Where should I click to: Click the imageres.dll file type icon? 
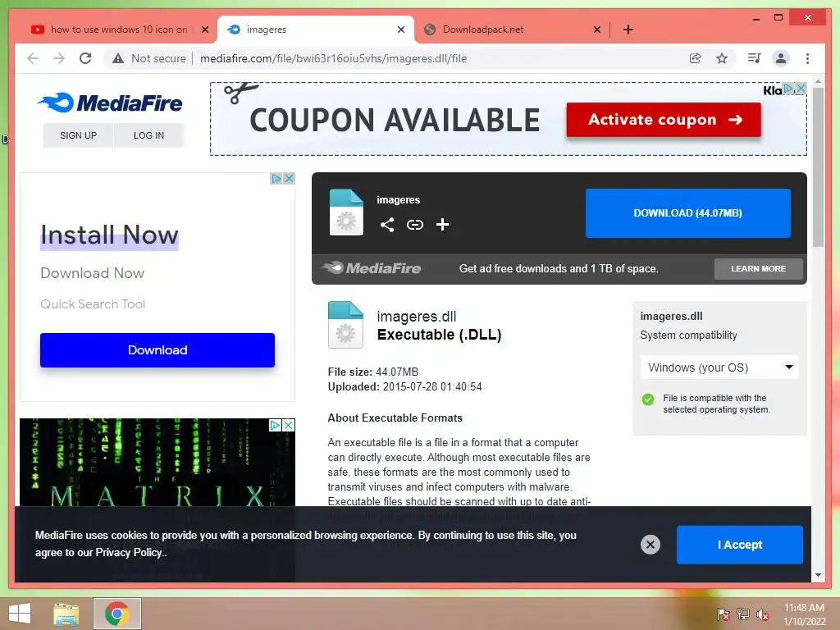point(345,325)
